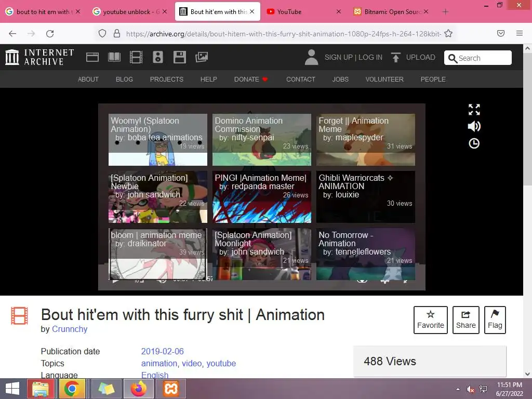This screenshot has width=532, height=399.
Task: Click the Archive Search field
Action: 478,58
